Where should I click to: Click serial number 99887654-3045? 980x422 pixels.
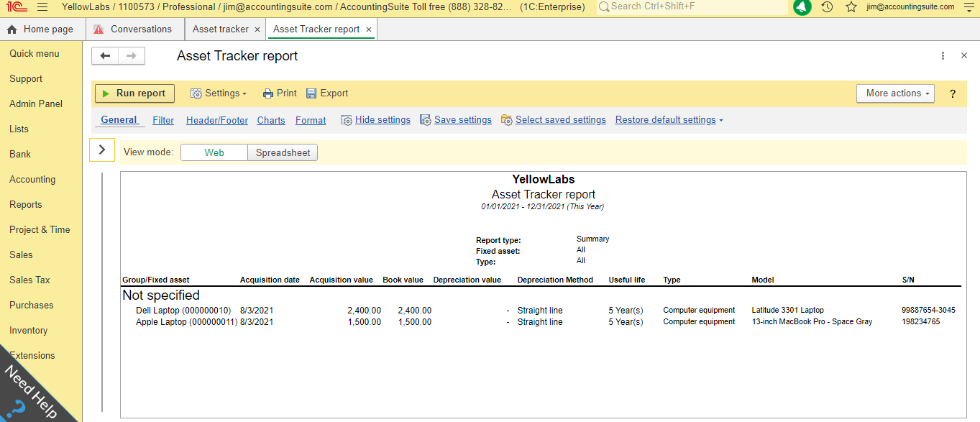tap(928, 311)
